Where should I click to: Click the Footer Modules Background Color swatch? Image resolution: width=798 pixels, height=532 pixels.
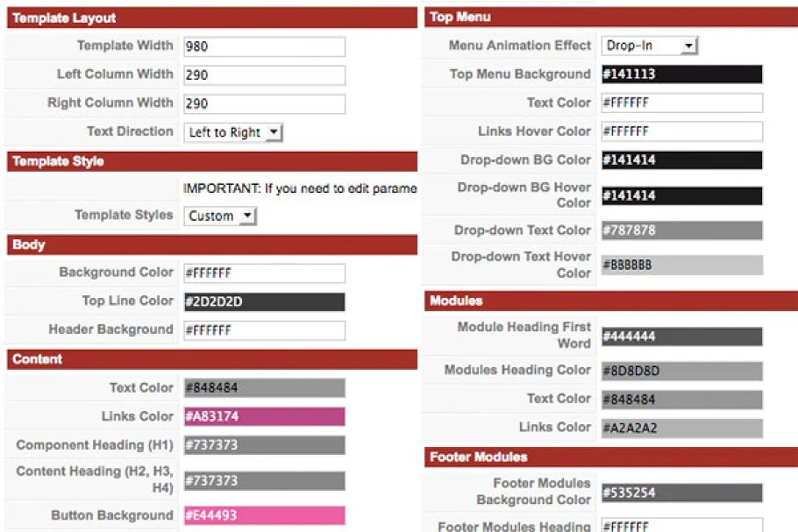coord(681,493)
